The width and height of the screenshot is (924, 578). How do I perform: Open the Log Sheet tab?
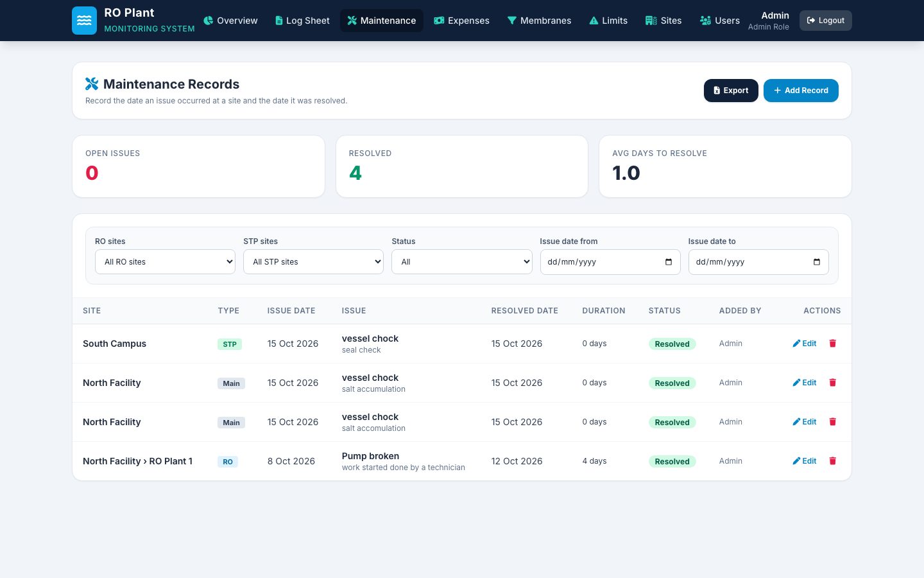tap(302, 21)
